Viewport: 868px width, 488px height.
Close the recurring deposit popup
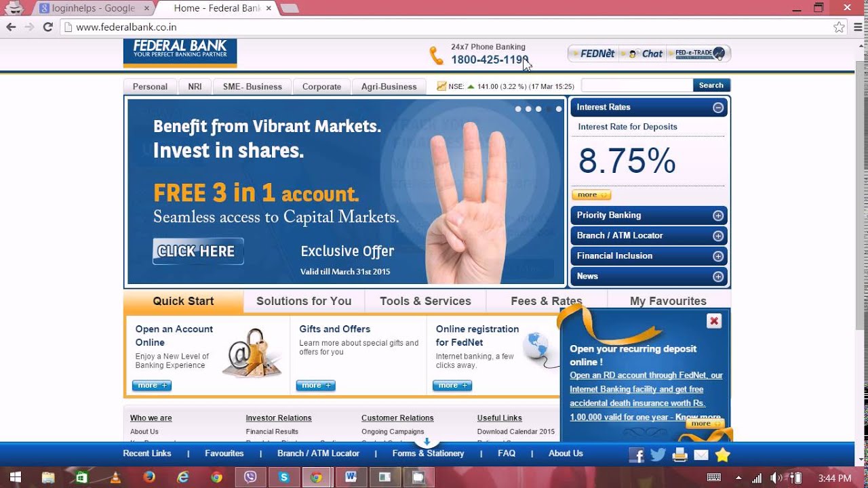pos(714,321)
